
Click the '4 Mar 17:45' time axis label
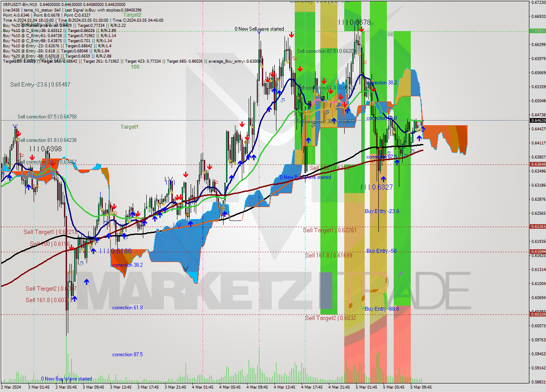coord(311,387)
